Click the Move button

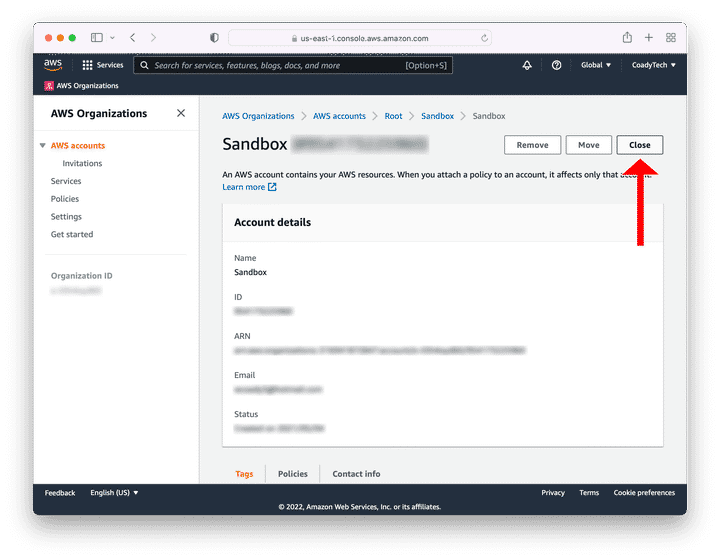[589, 145]
